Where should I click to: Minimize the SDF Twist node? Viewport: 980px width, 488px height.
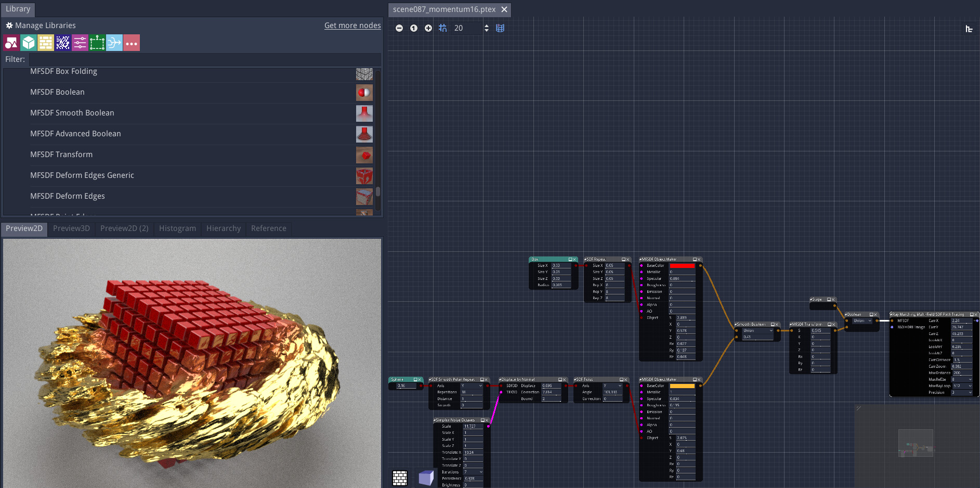point(621,379)
